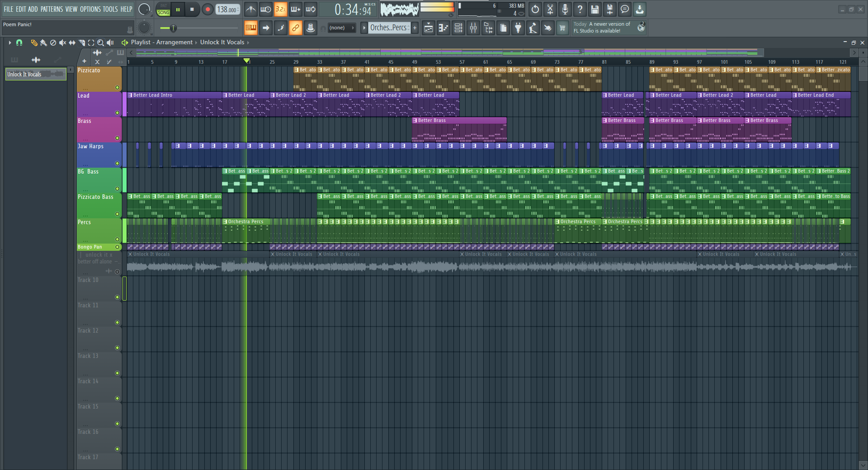The height and width of the screenshot is (470, 868).
Task: Open the TOOLS menu
Action: click(110, 9)
